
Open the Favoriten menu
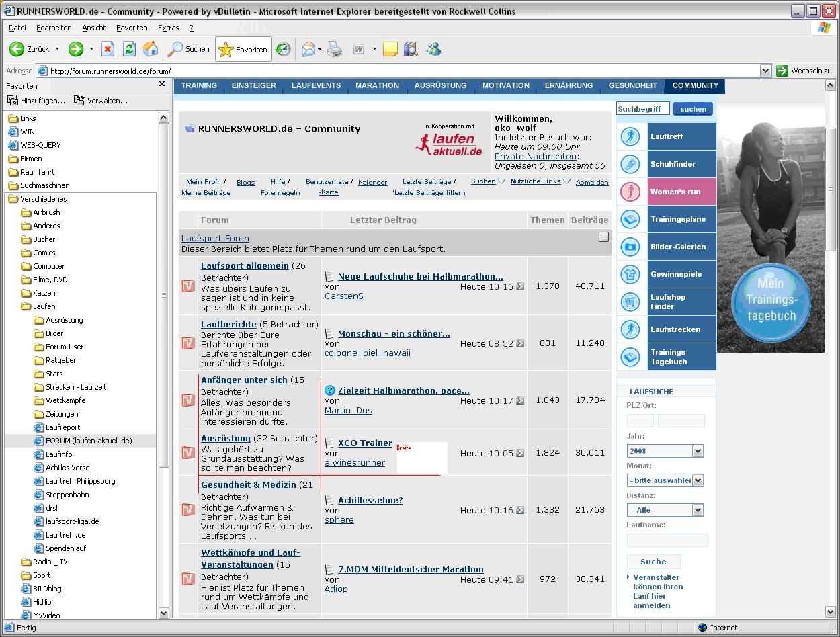tap(132, 28)
